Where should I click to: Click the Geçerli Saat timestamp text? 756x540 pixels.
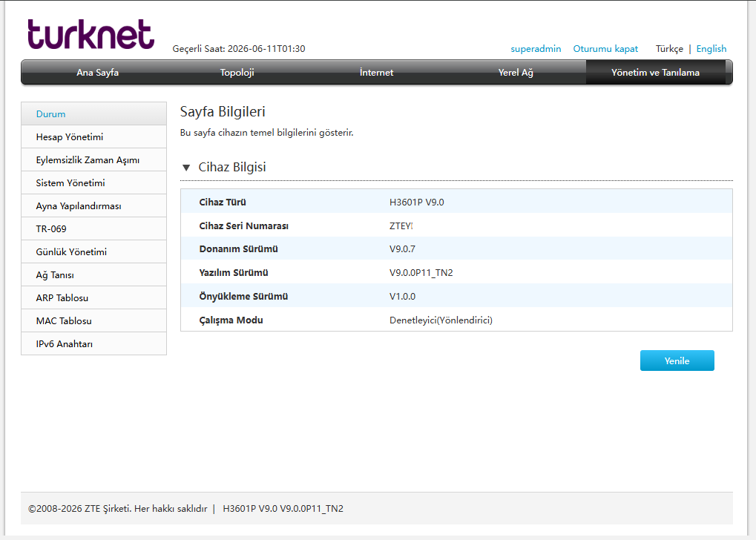[x=239, y=49]
